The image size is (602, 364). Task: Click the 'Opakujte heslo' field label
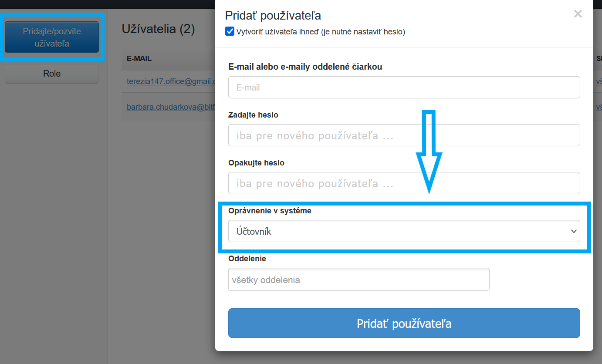click(256, 163)
